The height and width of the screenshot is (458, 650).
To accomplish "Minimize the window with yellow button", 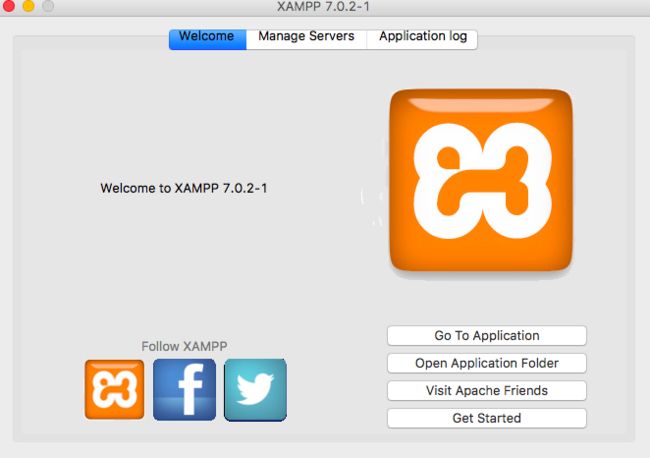I will click(x=28, y=5).
